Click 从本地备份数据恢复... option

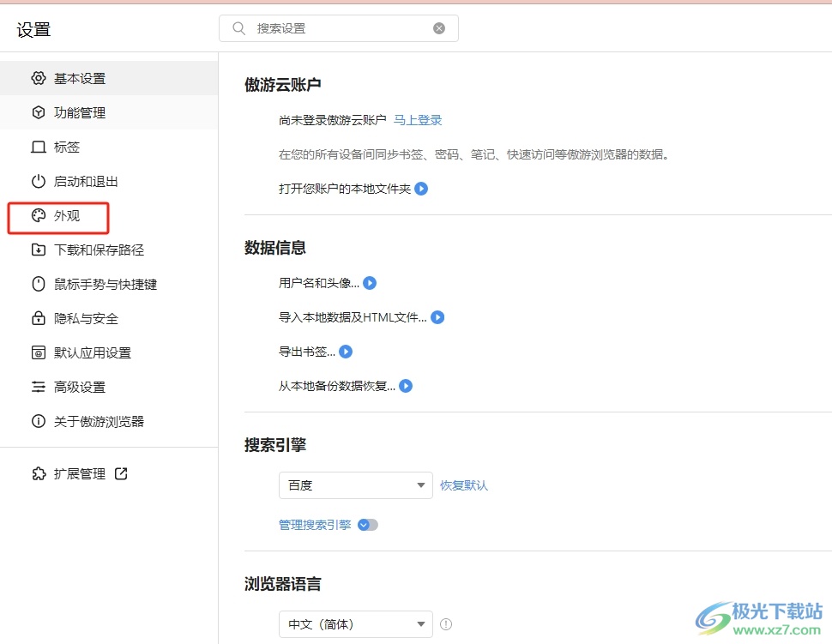coord(337,386)
